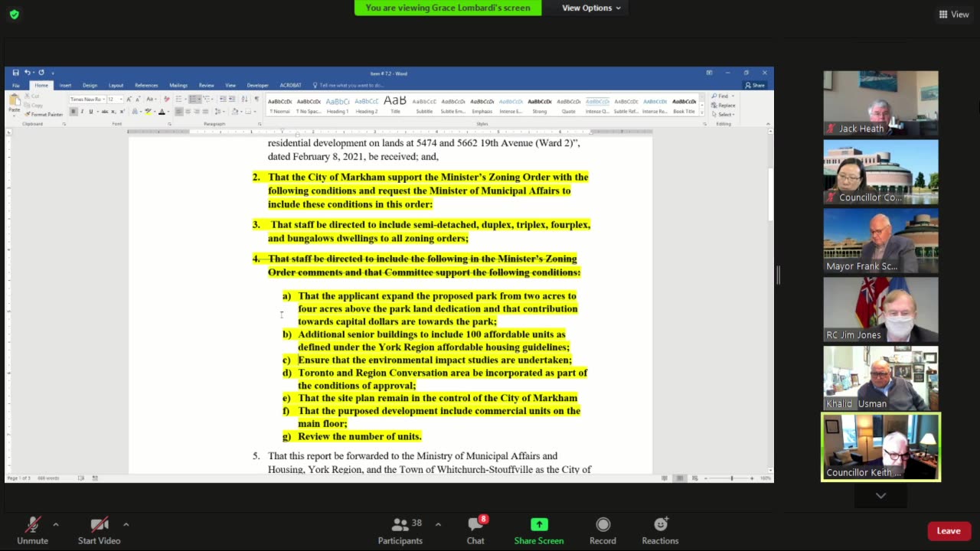Switch to the References ribbon tab

point(146,86)
